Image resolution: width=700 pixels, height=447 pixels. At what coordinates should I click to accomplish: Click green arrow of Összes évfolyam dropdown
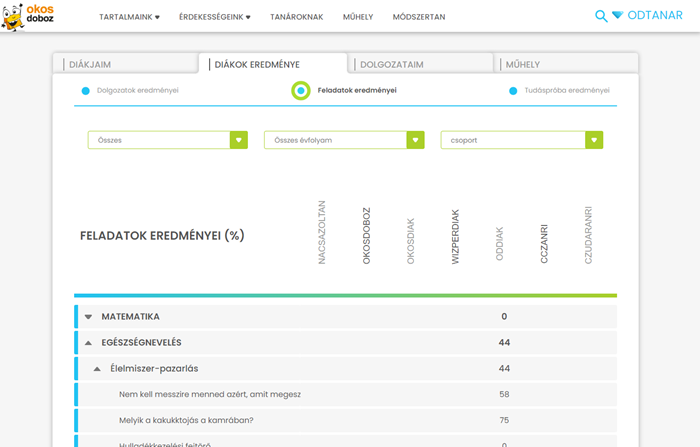tap(416, 140)
